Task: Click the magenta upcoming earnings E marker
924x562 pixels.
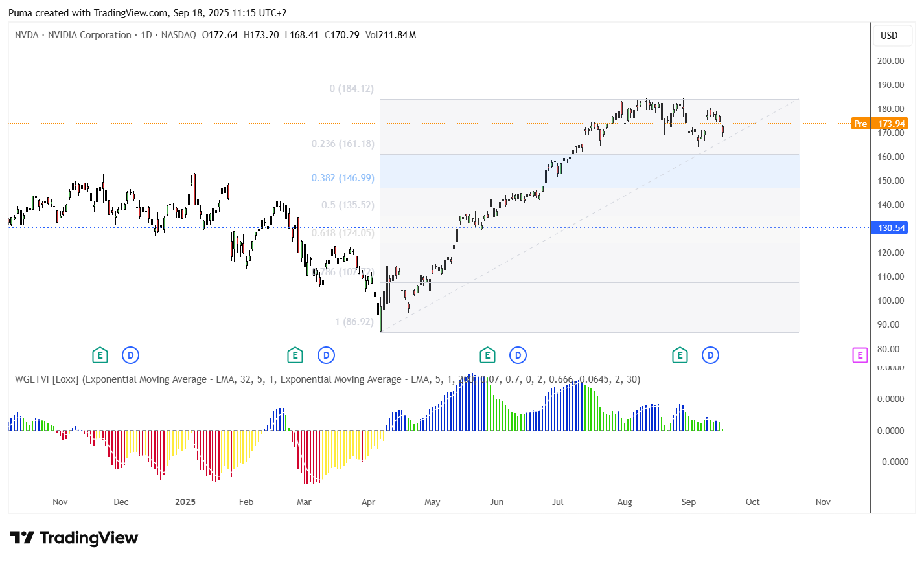Action: coord(860,355)
